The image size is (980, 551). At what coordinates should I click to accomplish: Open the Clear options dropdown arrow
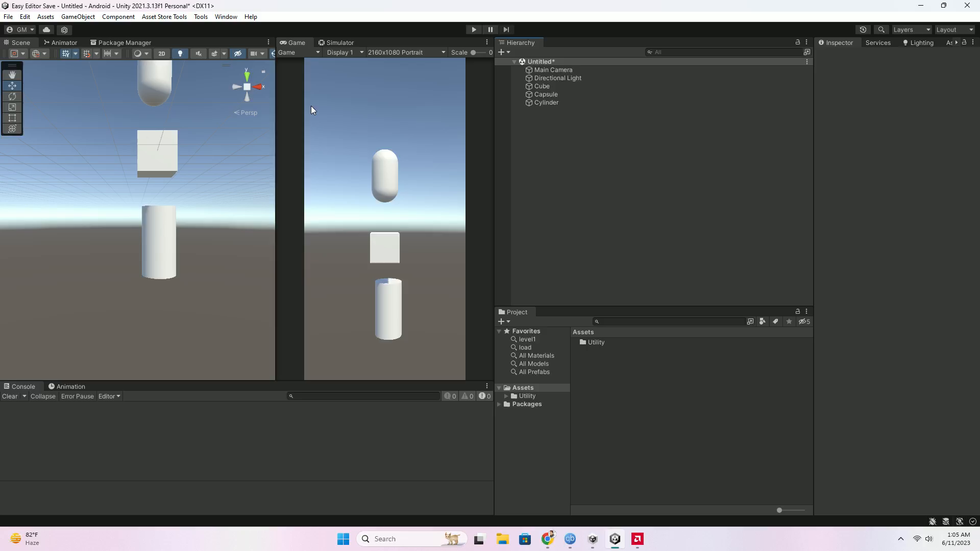pyautogui.click(x=24, y=396)
